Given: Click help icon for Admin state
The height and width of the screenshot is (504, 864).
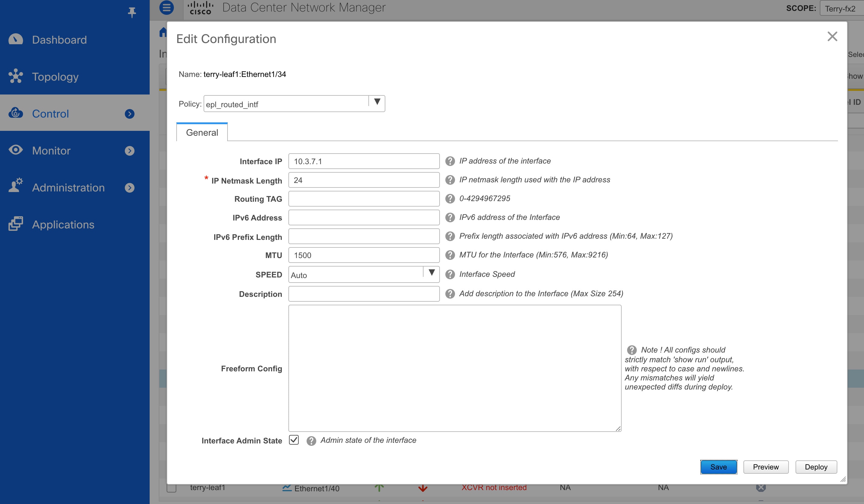Looking at the screenshot, I should [x=311, y=441].
